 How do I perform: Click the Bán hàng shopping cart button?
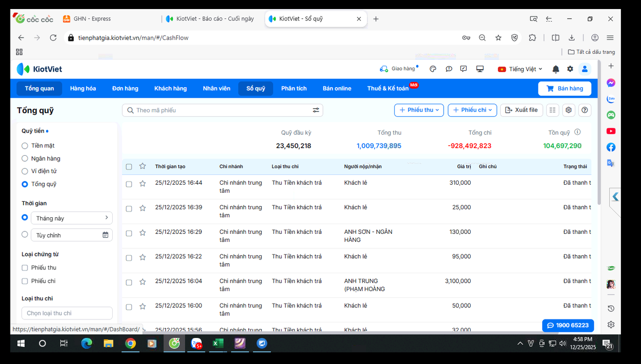pyautogui.click(x=565, y=88)
